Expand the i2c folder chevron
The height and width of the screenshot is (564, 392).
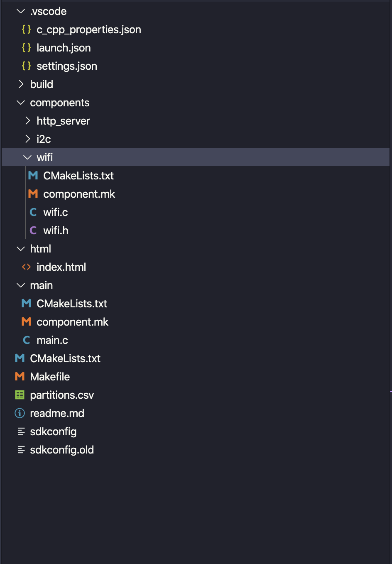point(27,139)
